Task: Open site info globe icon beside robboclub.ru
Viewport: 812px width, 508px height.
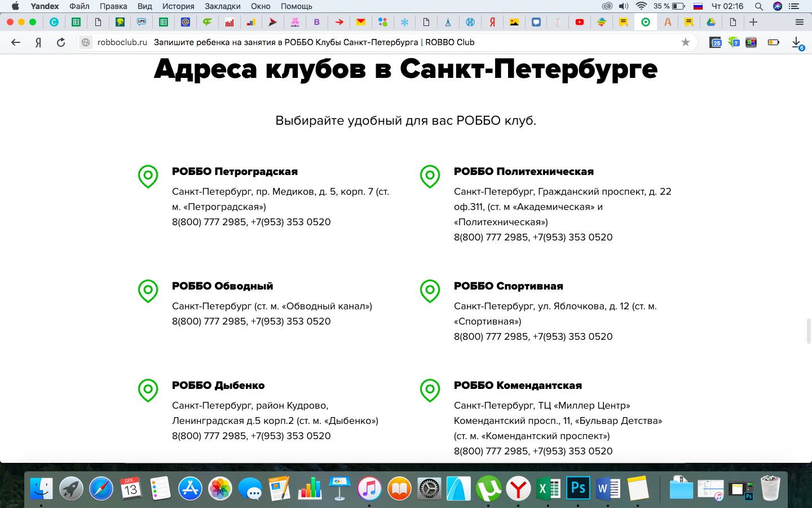Action: (x=86, y=42)
